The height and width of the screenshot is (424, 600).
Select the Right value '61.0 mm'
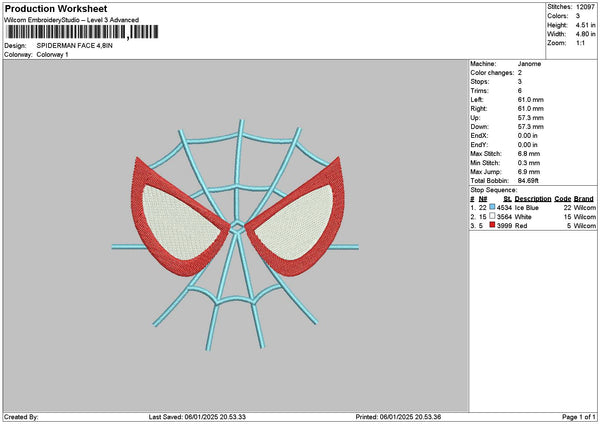point(530,109)
